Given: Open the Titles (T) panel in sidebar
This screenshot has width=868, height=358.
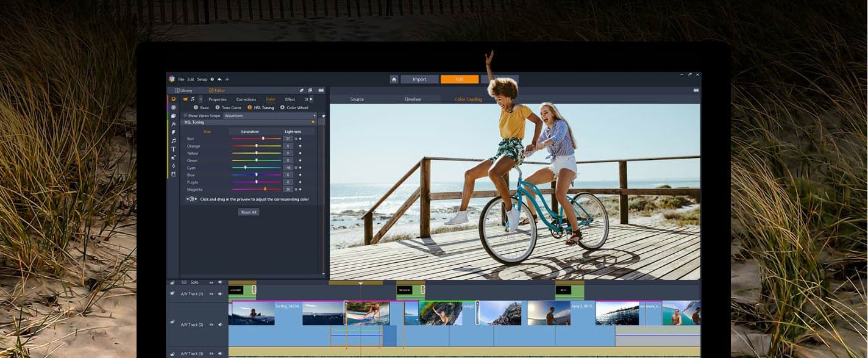Looking at the screenshot, I should [173, 149].
